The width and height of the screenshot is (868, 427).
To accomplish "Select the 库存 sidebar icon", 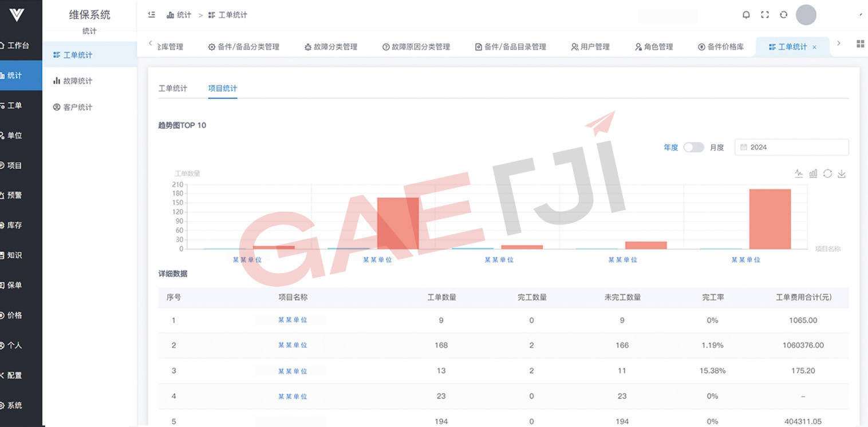I will point(21,226).
